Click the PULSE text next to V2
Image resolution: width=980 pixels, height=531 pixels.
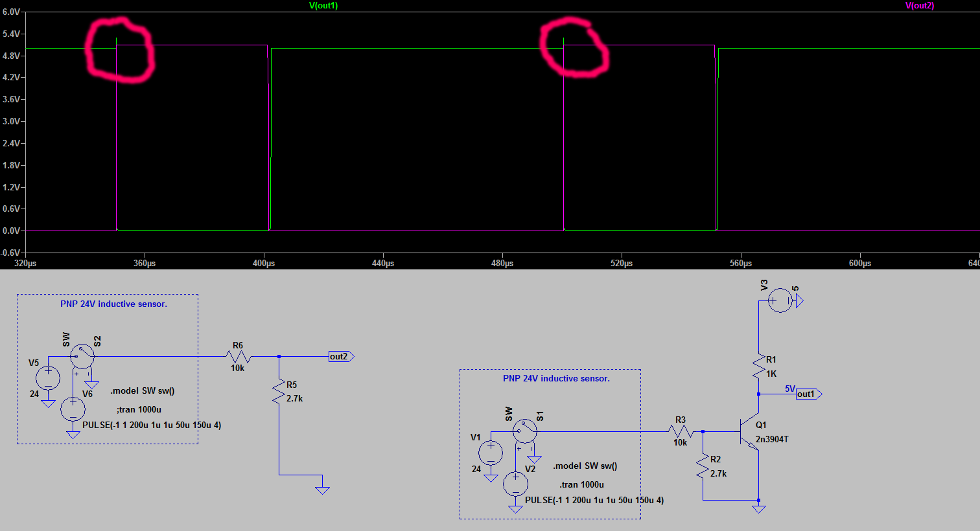pyautogui.click(x=594, y=500)
